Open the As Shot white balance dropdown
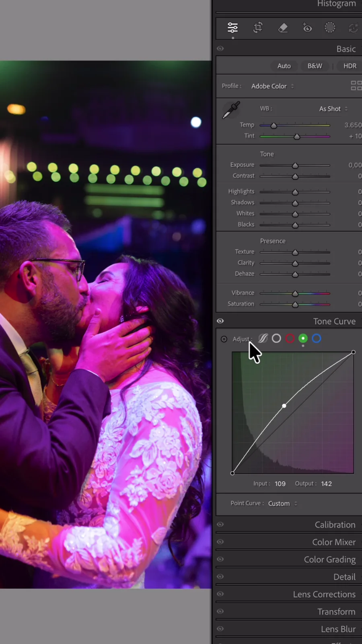This screenshot has height=644, width=362. tap(333, 109)
